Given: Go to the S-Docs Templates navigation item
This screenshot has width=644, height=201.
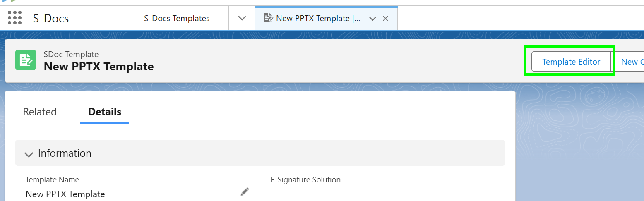Looking at the screenshot, I should tap(177, 19).
